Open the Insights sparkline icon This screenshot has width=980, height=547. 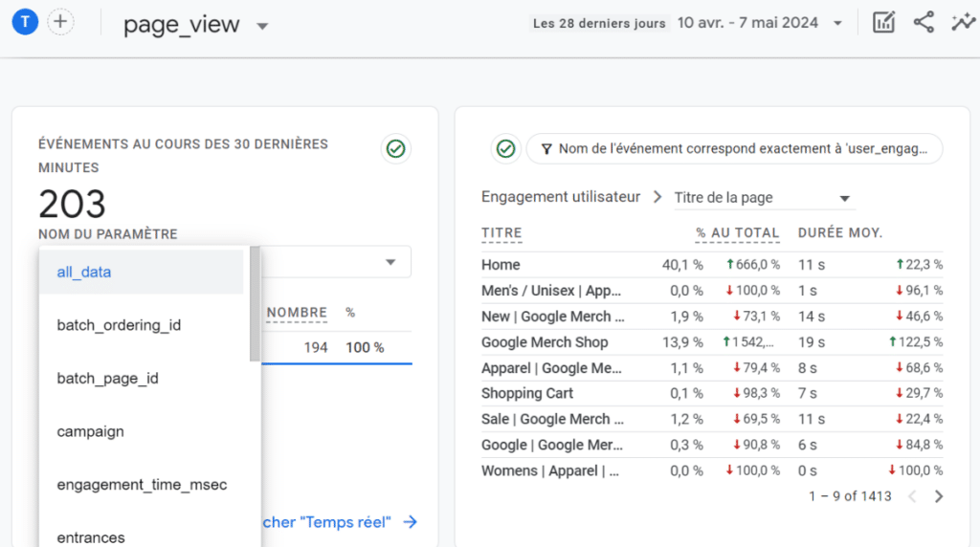point(963,23)
